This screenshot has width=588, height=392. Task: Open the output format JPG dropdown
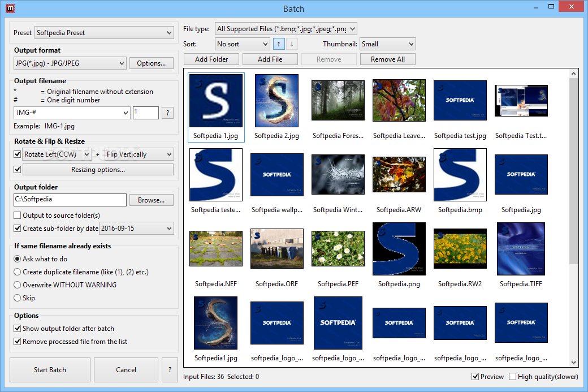tap(70, 63)
